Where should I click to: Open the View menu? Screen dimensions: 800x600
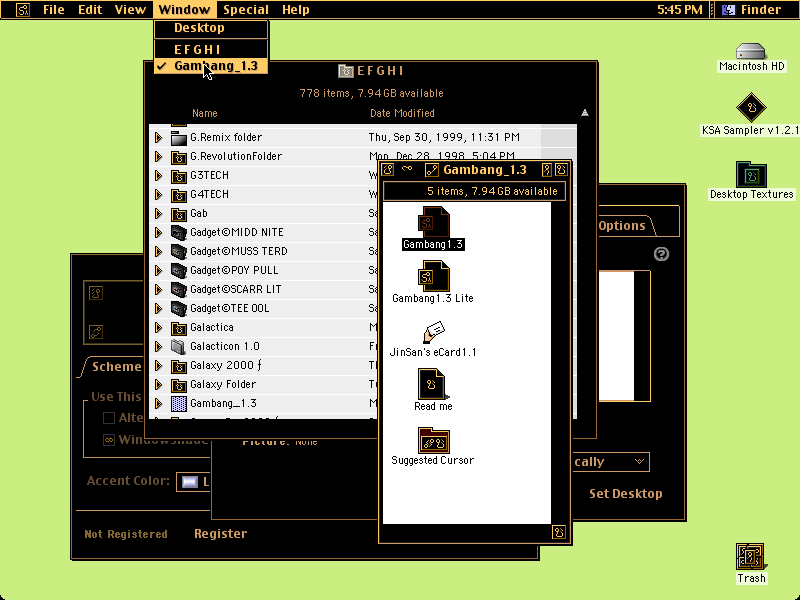pyautogui.click(x=130, y=10)
